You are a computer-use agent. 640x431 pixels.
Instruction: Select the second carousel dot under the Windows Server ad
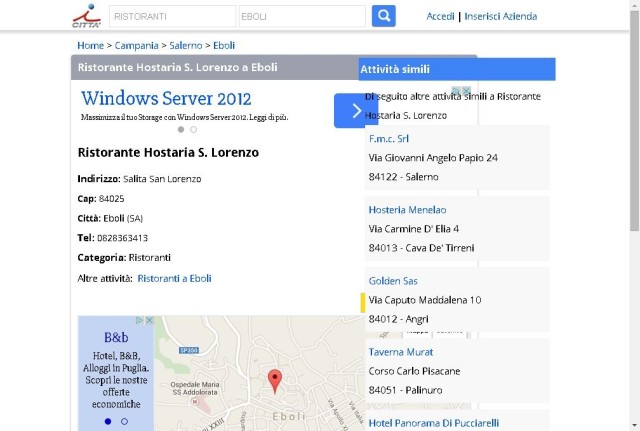coord(193,129)
